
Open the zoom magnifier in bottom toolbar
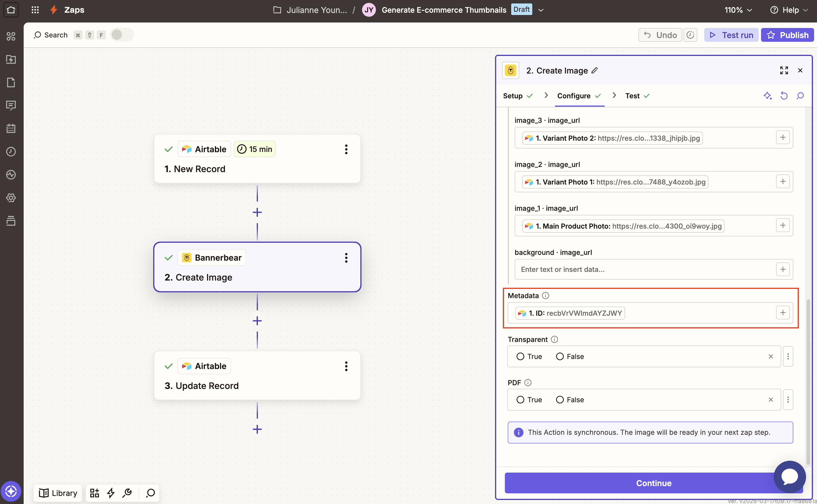[150, 493]
